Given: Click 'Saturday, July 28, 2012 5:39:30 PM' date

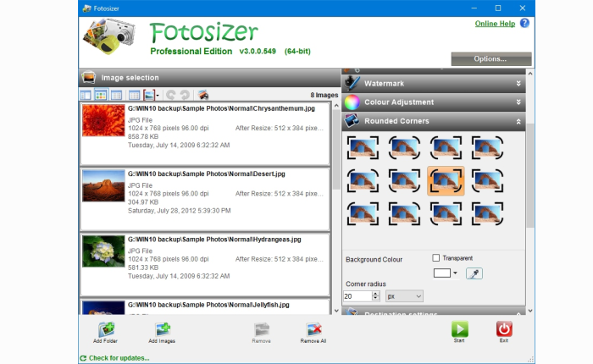Looking at the screenshot, I should [x=180, y=211].
